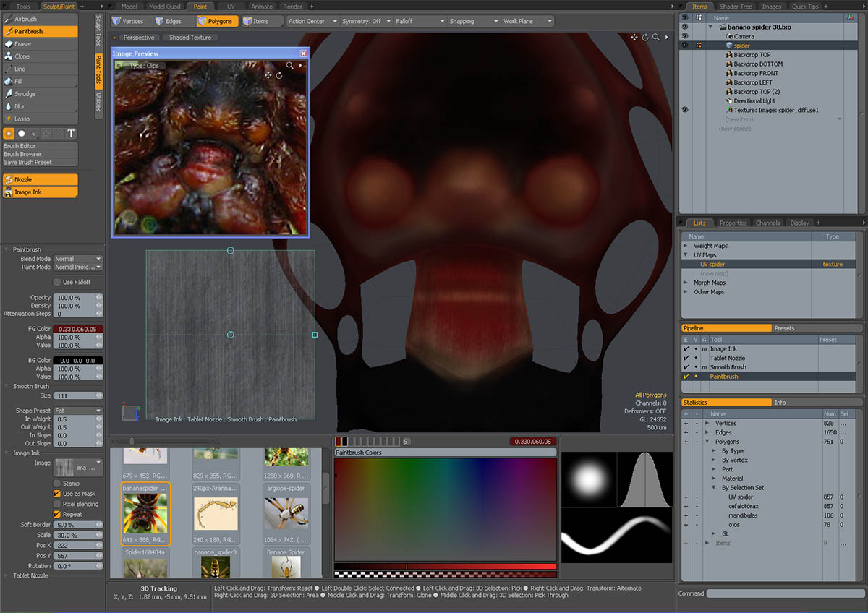Screen dimensions: 868x613
Task: Open the Shape Preset dropdown
Action: point(78,411)
